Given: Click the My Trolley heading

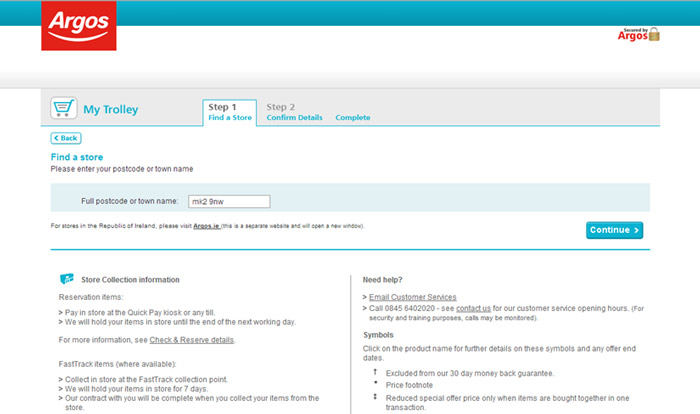Looking at the screenshot, I should coord(110,110).
